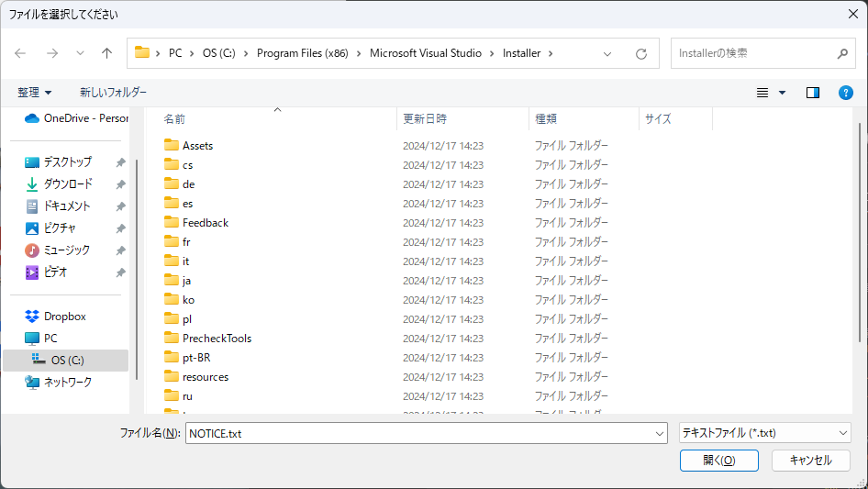Select Program Files (x86) breadcrumb
This screenshot has width=868, height=489.
[302, 53]
